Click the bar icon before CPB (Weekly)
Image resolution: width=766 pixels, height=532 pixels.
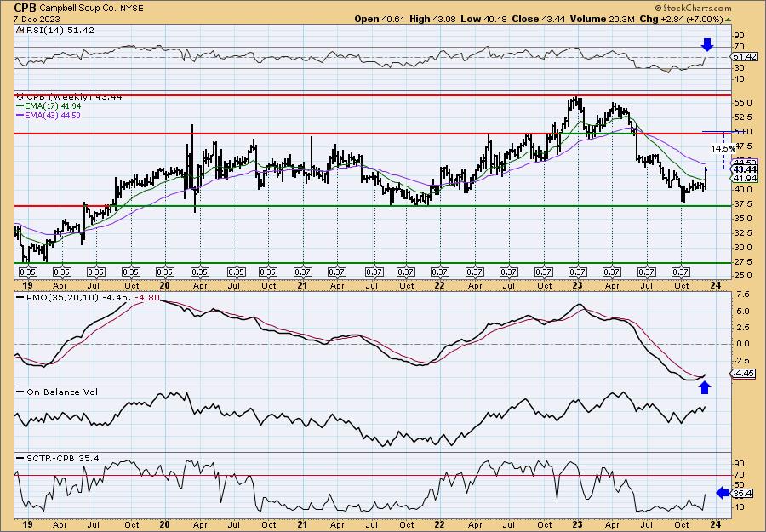pyautogui.click(x=20, y=97)
